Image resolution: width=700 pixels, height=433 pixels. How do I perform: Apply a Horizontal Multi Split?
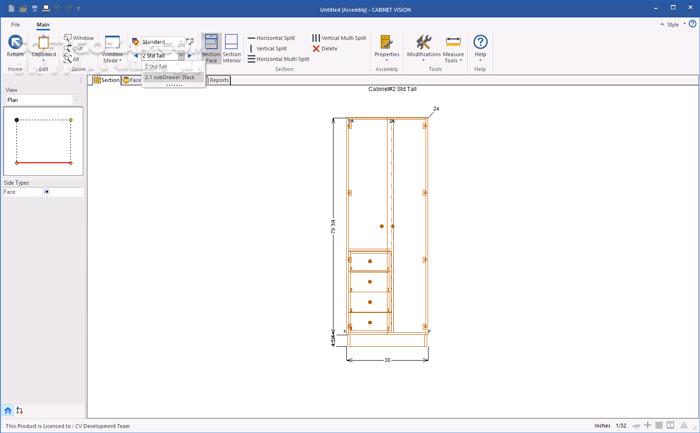pyautogui.click(x=278, y=59)
